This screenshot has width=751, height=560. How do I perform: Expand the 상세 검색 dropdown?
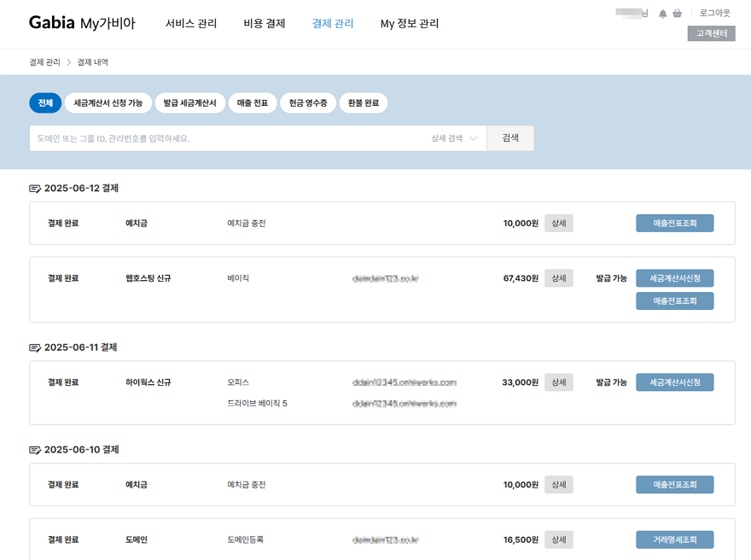(454, 138)
